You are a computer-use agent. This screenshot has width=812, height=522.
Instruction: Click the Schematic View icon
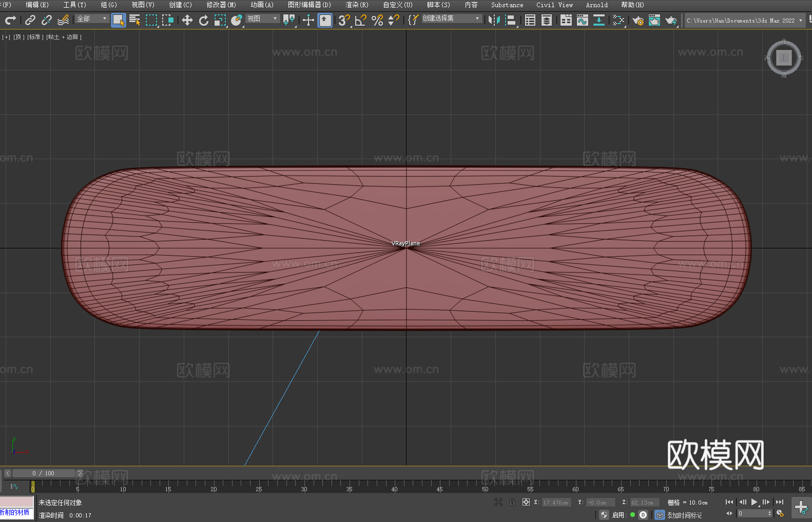click(599, 20)
